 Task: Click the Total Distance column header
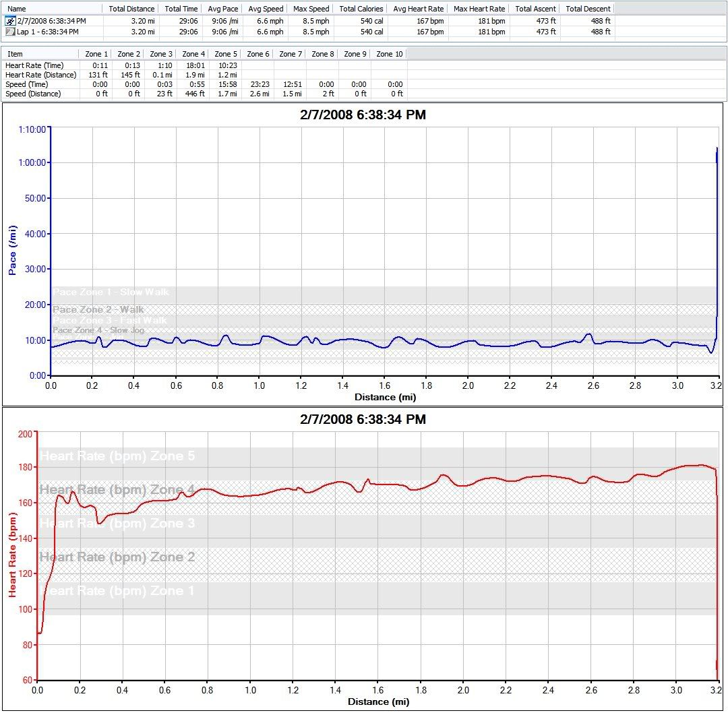point(131,9)
